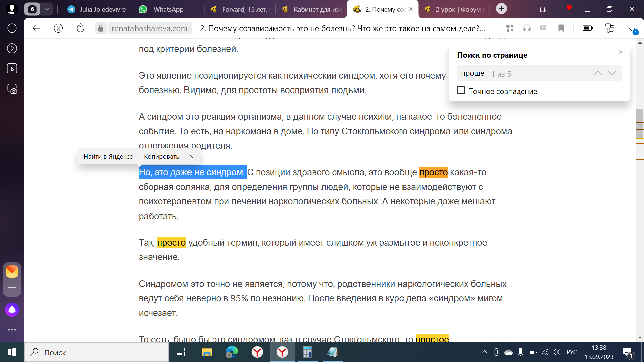Go to previous search match arrow
The image size is (644, 362).
[597, 73]
